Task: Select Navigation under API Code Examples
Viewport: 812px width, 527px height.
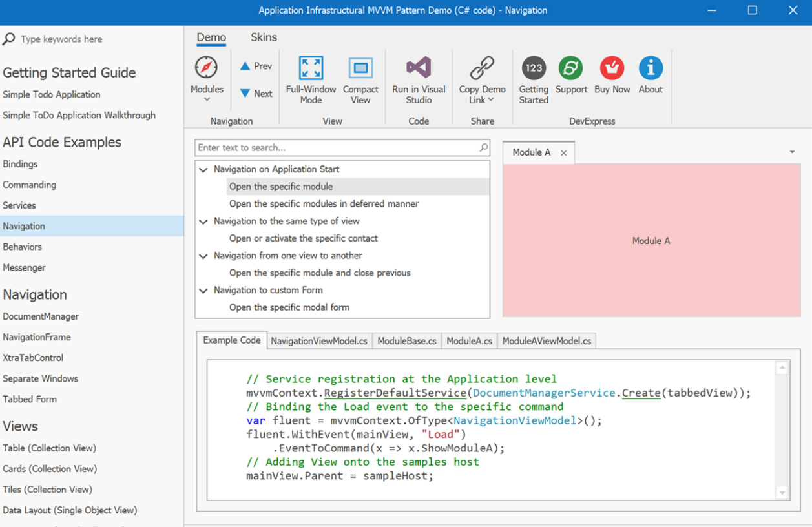Action: [92, 226]
